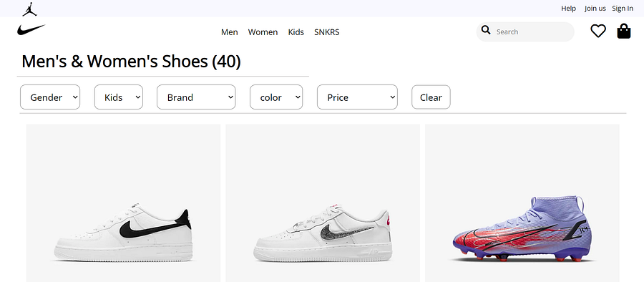Click the Nike swoosh logo
This screenshot has width=644, height=282.
point(31,29)
